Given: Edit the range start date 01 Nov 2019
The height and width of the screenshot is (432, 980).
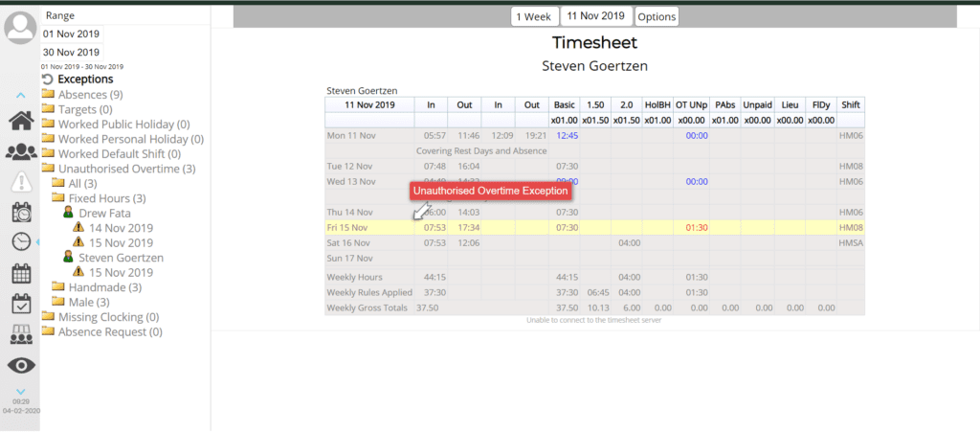Looking at the screenshot, I should coord(71,34).
